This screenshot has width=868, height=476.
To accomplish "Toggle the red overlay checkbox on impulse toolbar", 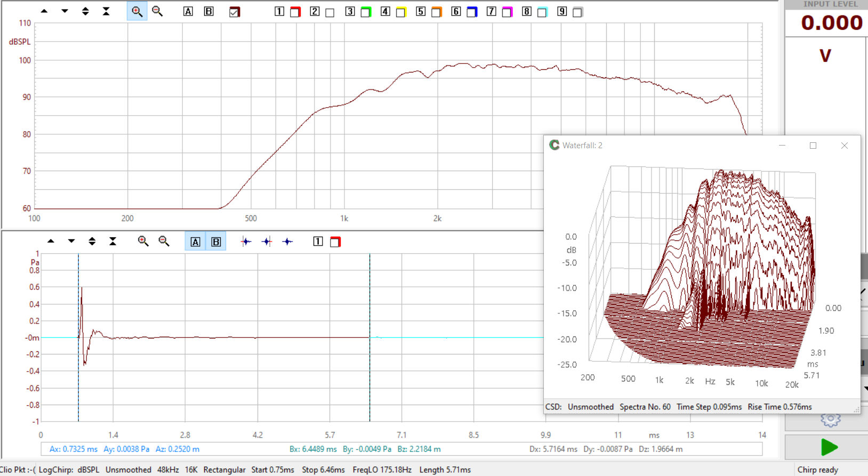I will coord(335,242).
